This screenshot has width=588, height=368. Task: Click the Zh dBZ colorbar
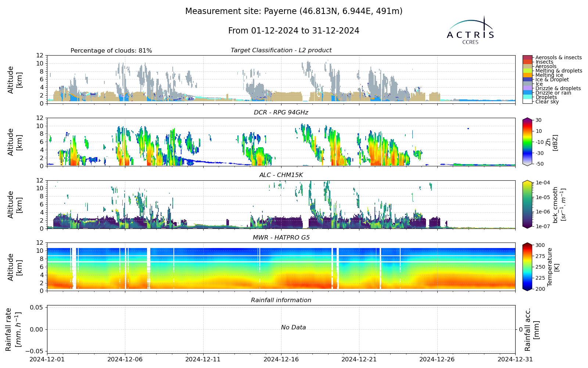(527, 142)
